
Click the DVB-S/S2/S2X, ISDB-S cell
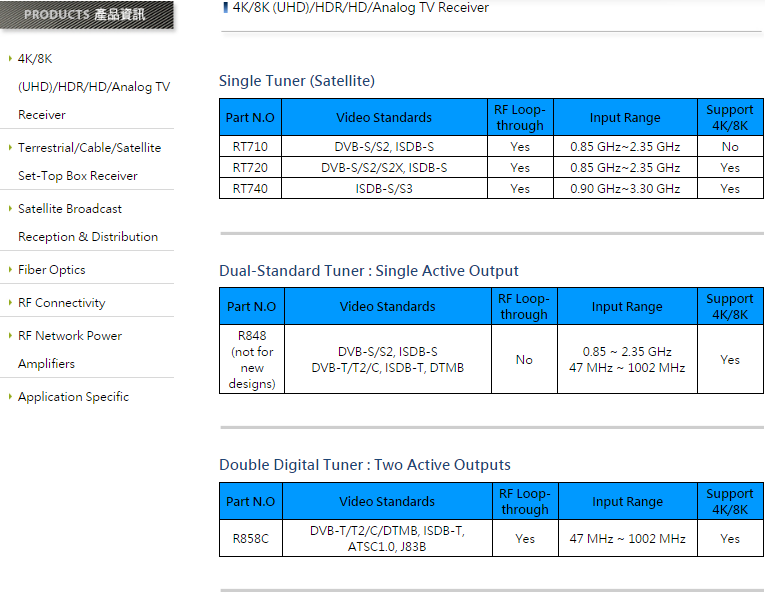pos(384,167)
